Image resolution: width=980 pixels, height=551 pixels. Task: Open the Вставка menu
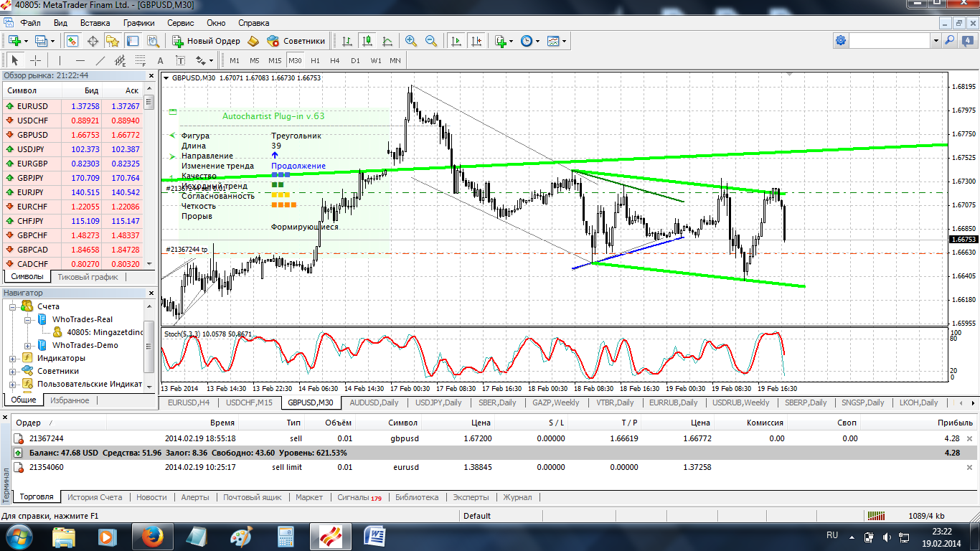95,23
